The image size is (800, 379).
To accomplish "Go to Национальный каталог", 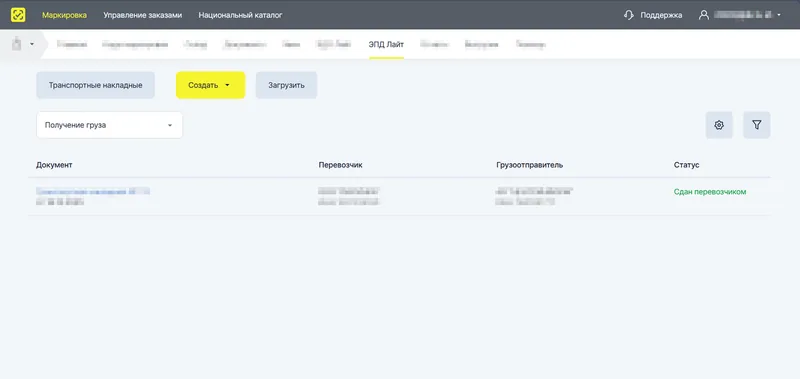I will [240, 15].
